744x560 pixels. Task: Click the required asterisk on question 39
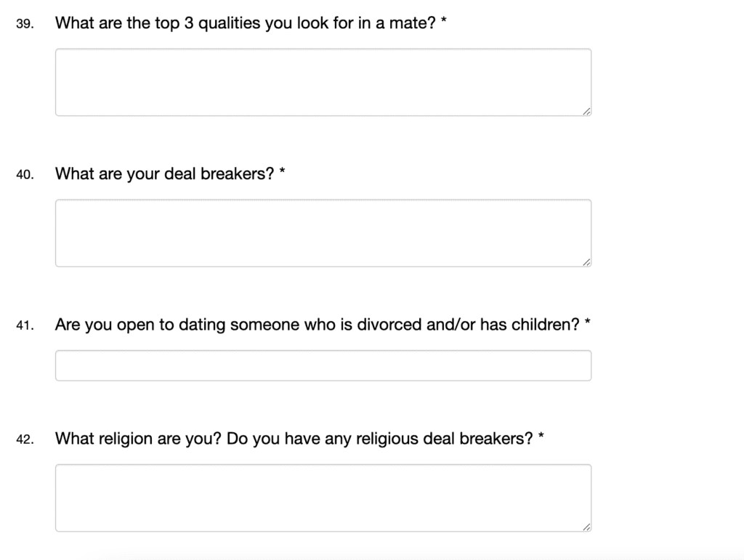click(x=443, y=21)
